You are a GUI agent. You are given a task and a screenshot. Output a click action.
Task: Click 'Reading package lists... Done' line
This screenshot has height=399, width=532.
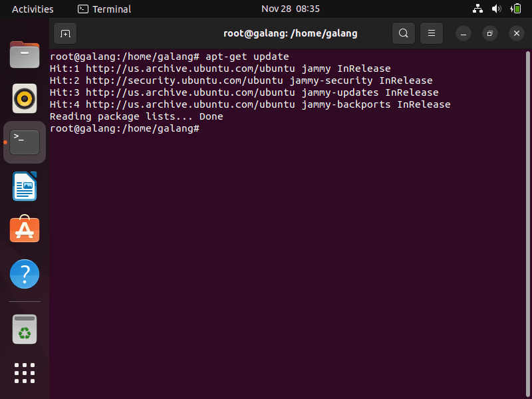[136, 116]
